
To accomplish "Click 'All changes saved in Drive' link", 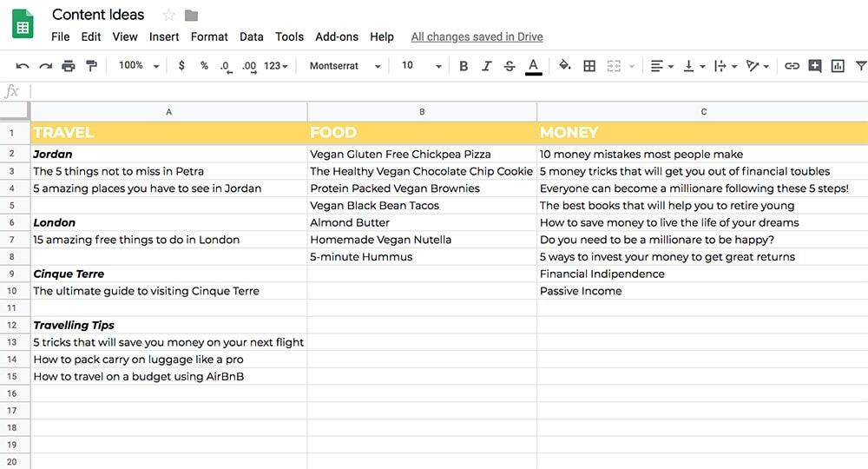I will [477, 36].
